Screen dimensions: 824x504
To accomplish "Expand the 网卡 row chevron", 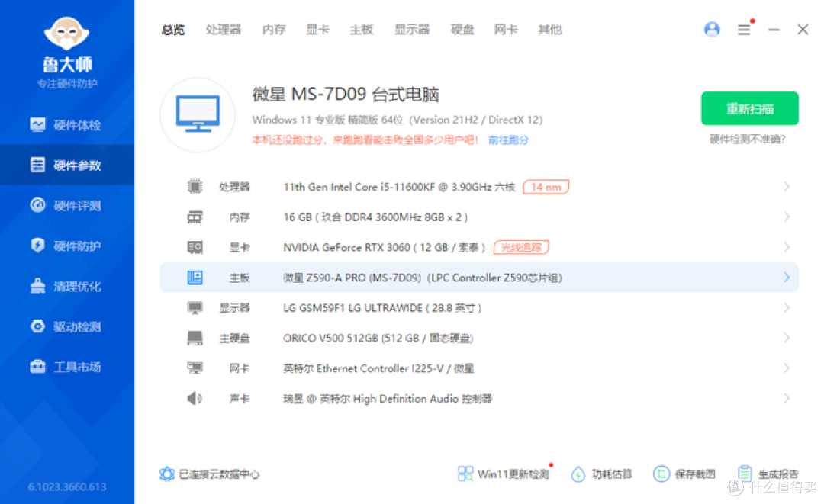I will pos(787,368).
